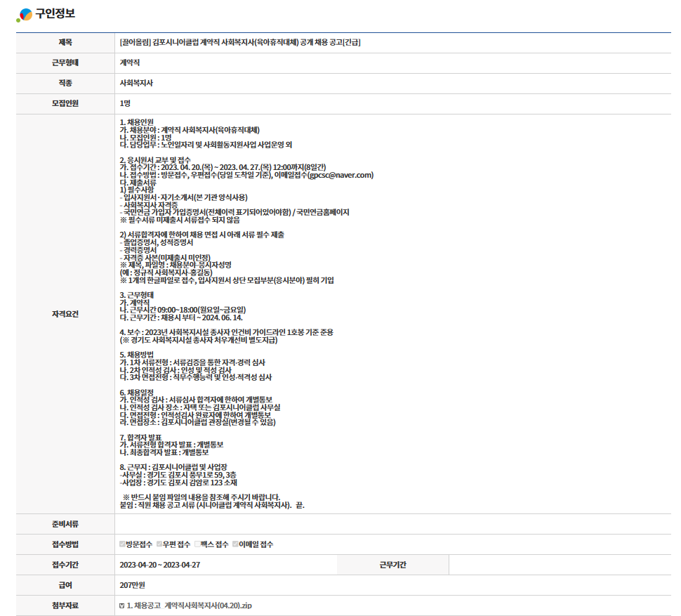Click the 붙임 attachment note line

212,505
